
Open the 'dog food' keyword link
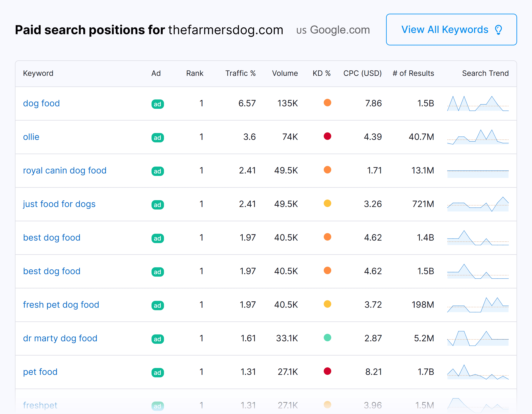[x=41, y=103]
